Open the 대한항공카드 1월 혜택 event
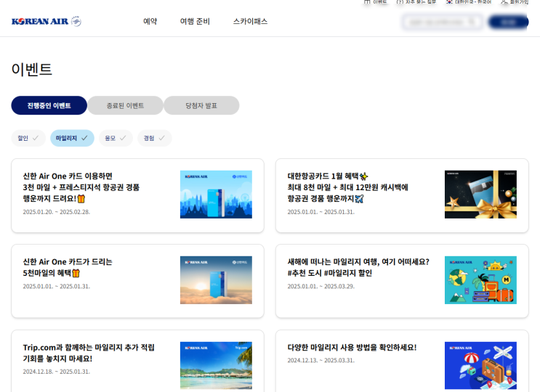The image size is (540, 392). [x=402, y=195]
